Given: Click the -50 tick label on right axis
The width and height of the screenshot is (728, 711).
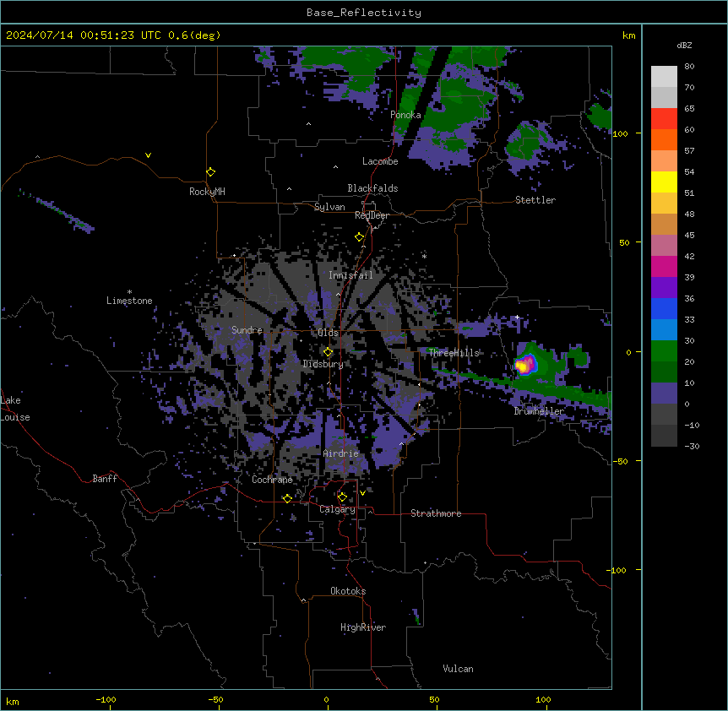Looking at the screenshot, I should pyautogui.click(x=620, y=461).
